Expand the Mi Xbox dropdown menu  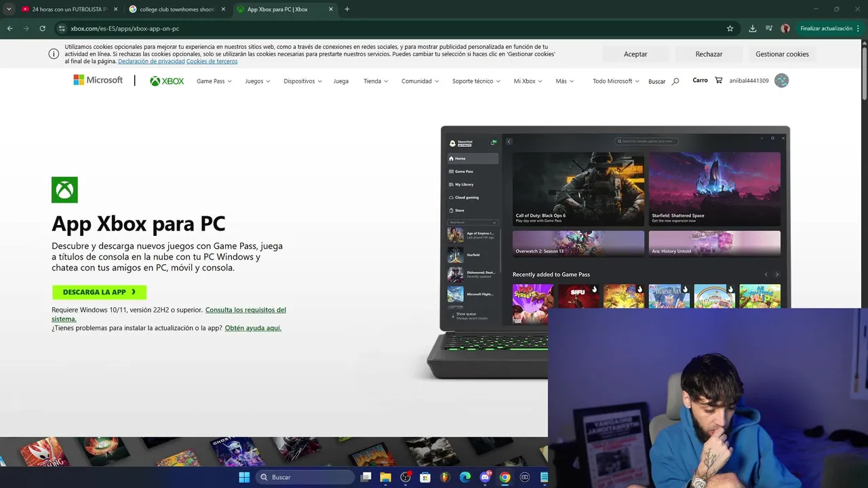pos(528,81)
